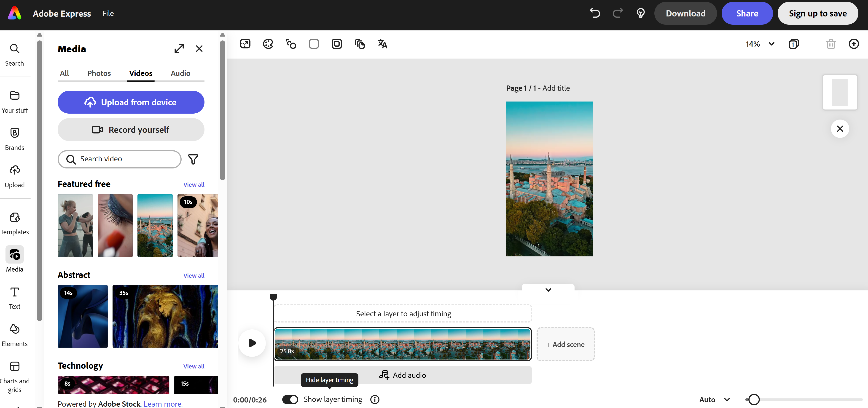Switch to the Audio tab

180,73
